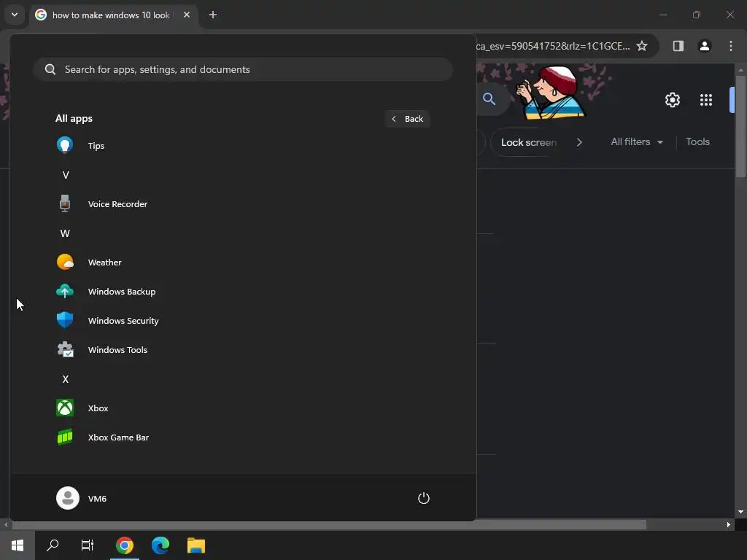The width and height of the screenshot is (747, 560).
Task: Open the Weather app icon
Action: (x=65, y=262)
